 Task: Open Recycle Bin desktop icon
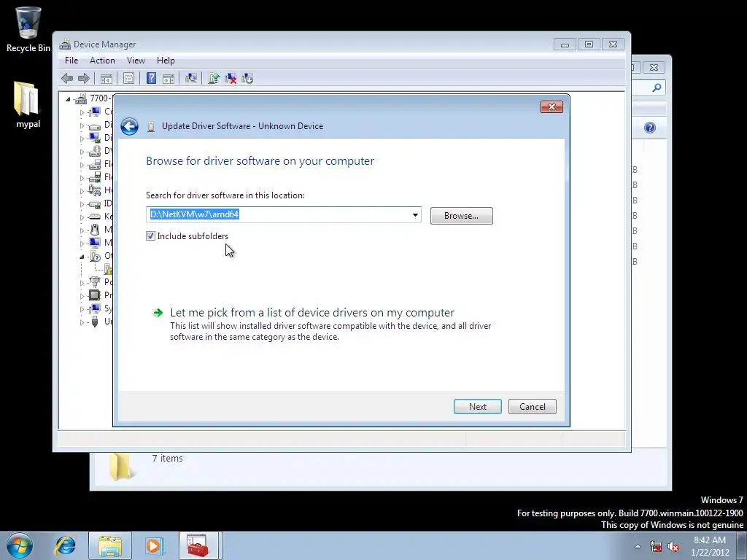tap(28, 28)
